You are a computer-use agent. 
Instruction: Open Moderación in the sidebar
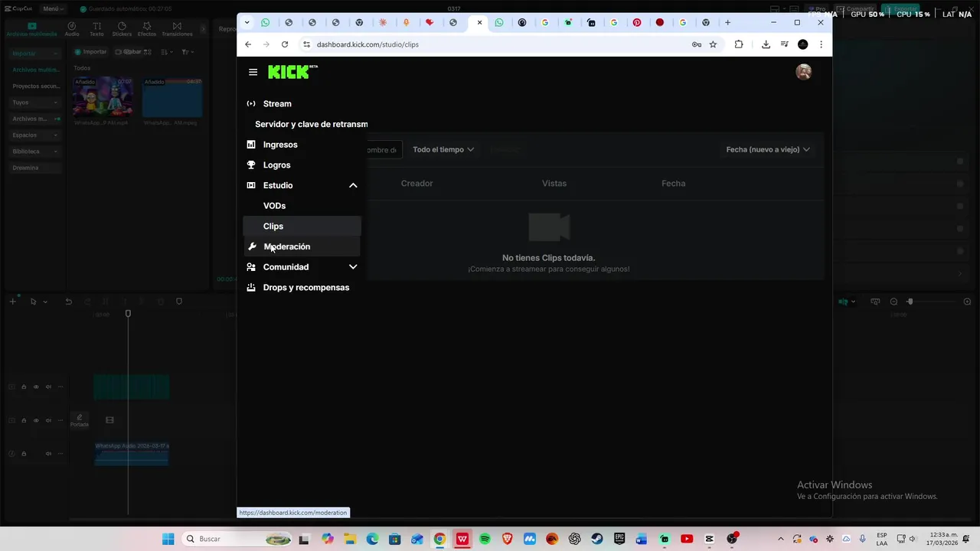pyautogui.click(x=302, y=246)
